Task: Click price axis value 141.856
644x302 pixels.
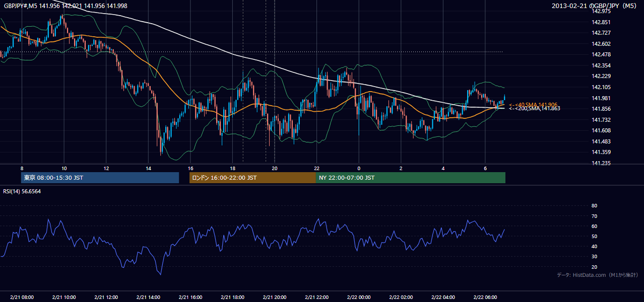Action: (x=601, y=109)
